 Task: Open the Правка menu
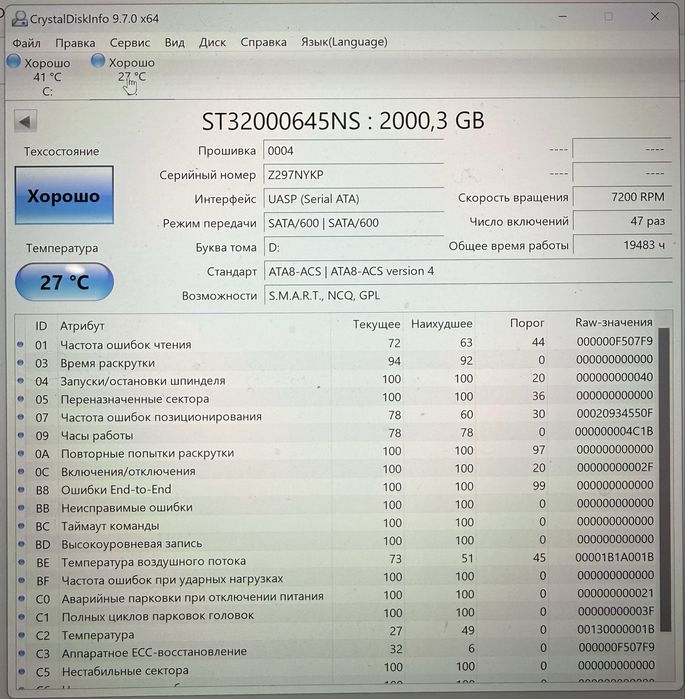(75, 43)
